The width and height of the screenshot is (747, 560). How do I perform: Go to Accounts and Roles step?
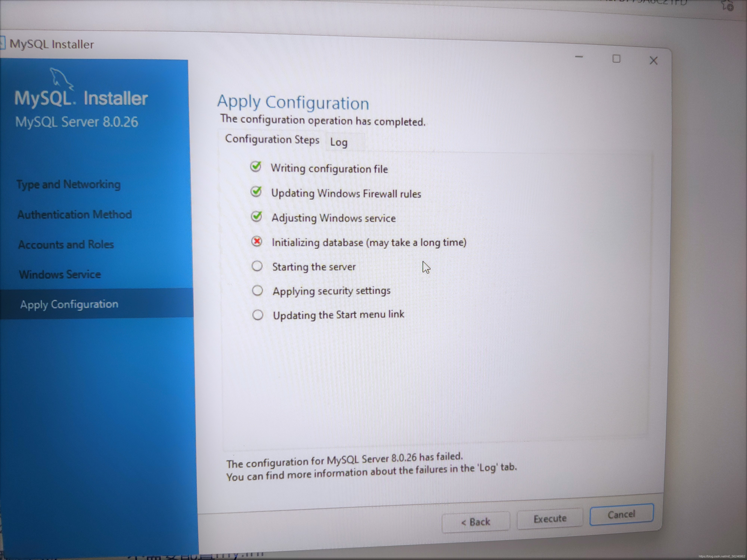(66, 244)
